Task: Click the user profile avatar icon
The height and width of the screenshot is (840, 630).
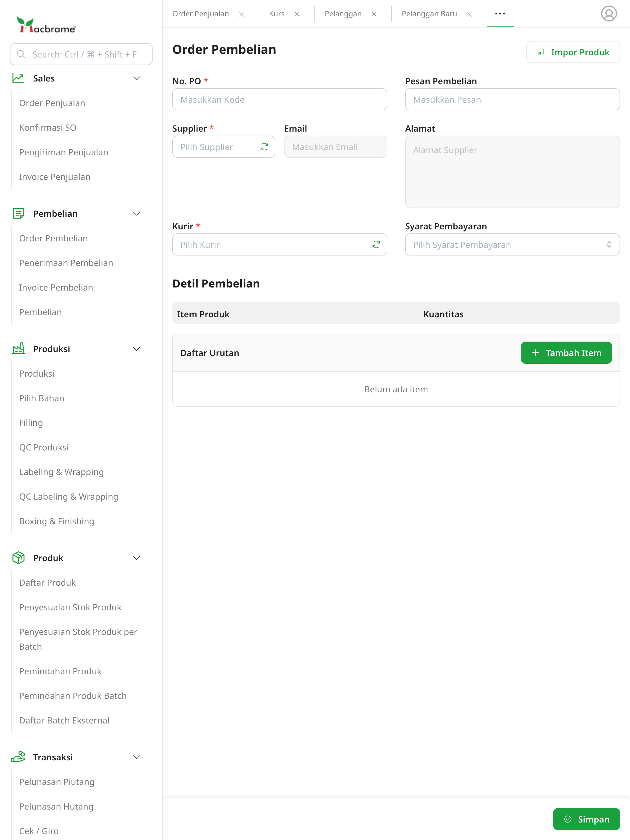Action: coord(608,14)
